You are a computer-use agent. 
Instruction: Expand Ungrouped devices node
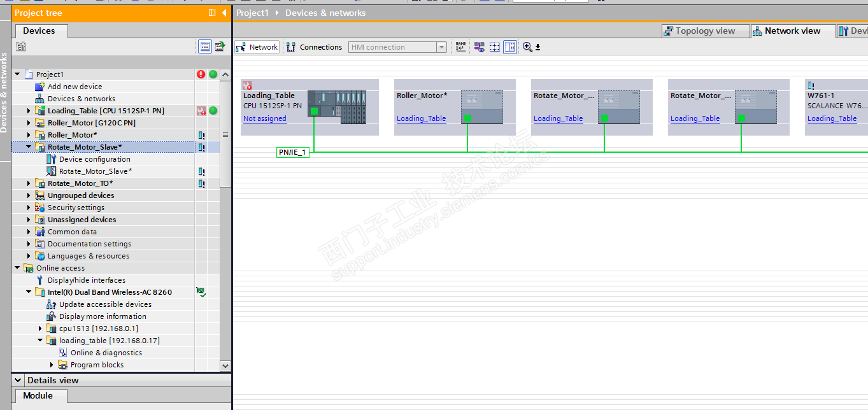[x=29, y=195]
